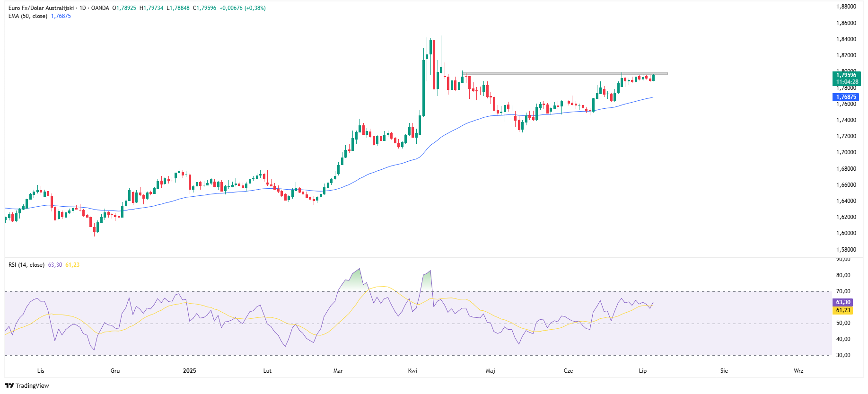The height and width of the screenshot is (394, 868).
Task: Click price axis label 1,76000
Action: (x=846, y=104)
